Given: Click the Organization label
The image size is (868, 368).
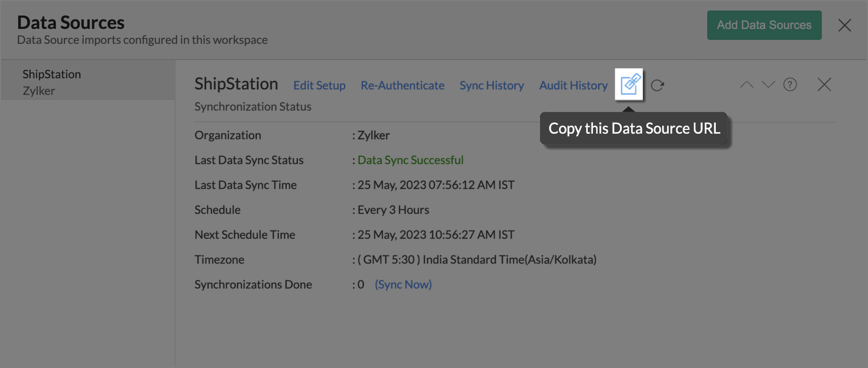Looking at the screenshot, I should coord(228,135).
